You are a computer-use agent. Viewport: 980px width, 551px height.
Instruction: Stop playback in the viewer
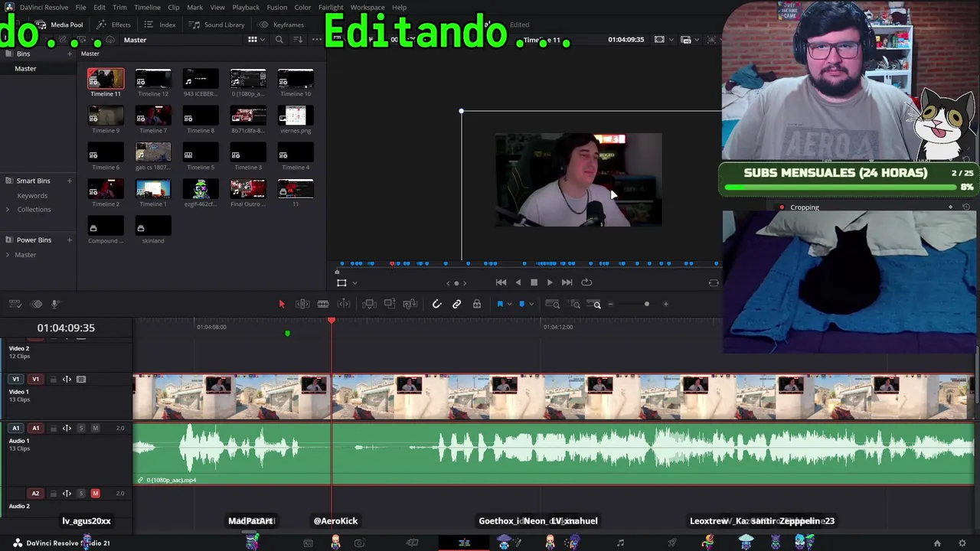(534, 282)
